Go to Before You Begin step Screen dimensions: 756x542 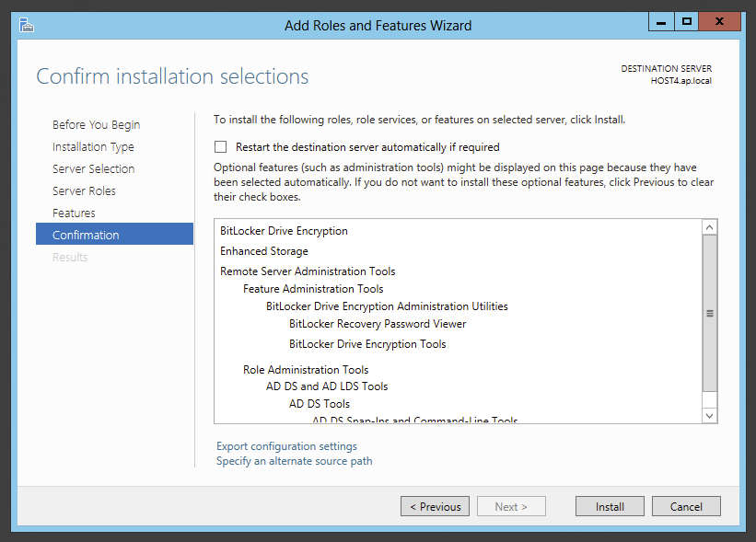click(96, 124)
